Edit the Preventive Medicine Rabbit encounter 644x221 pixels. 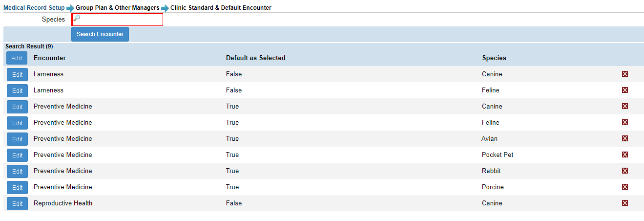(x=17, y=172)
